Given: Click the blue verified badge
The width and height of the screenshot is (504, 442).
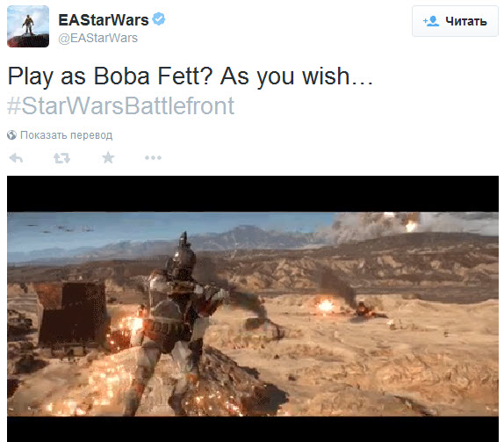Looking at the screenshot, I should 158,19.
